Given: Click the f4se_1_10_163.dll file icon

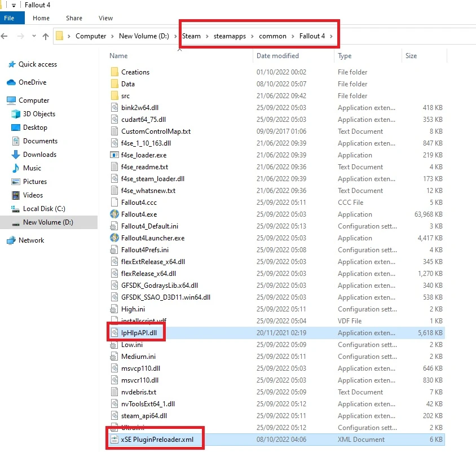Looking at the screenshot, I should pyautogui.click(x=114, y=143).
